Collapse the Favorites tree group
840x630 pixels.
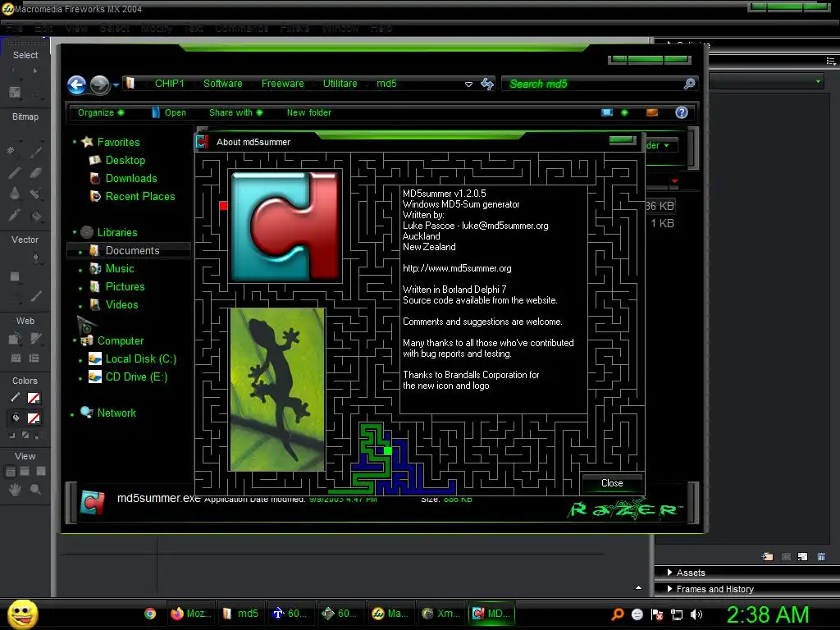75,142
